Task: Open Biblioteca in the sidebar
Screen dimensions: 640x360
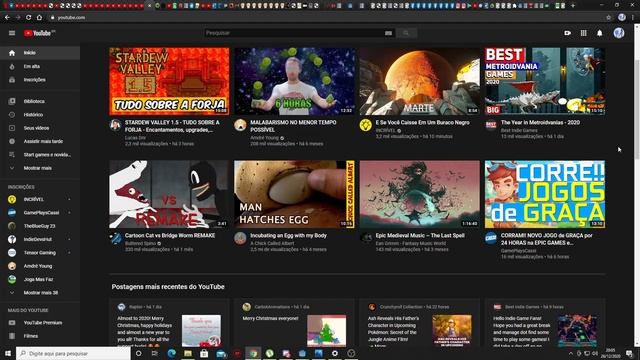Action: point(40,101)
